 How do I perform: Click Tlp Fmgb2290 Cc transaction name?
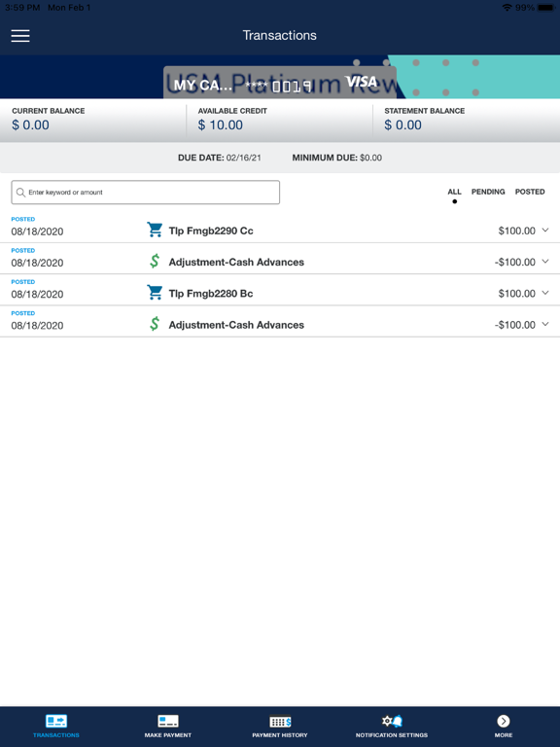click(211, 231)
